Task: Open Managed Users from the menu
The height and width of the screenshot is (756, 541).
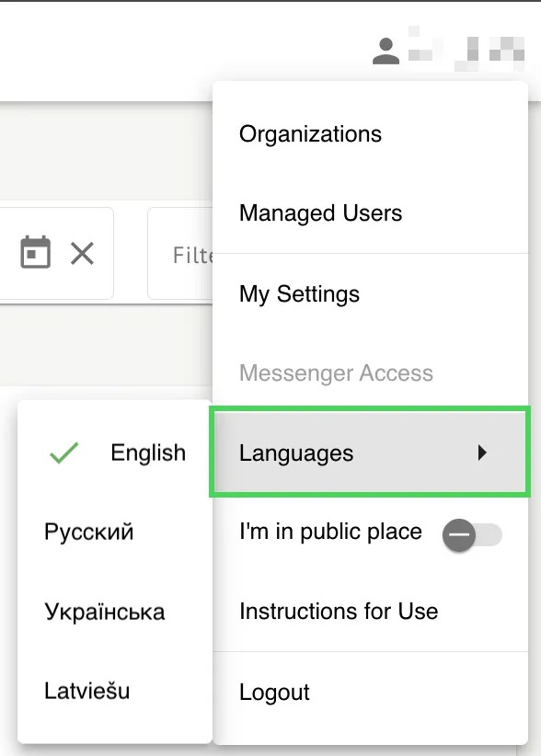Action: [370, 213]
